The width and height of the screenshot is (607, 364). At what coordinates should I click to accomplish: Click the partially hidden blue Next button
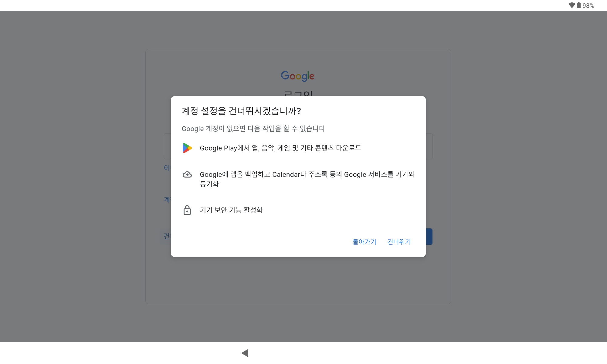point(429,237)
